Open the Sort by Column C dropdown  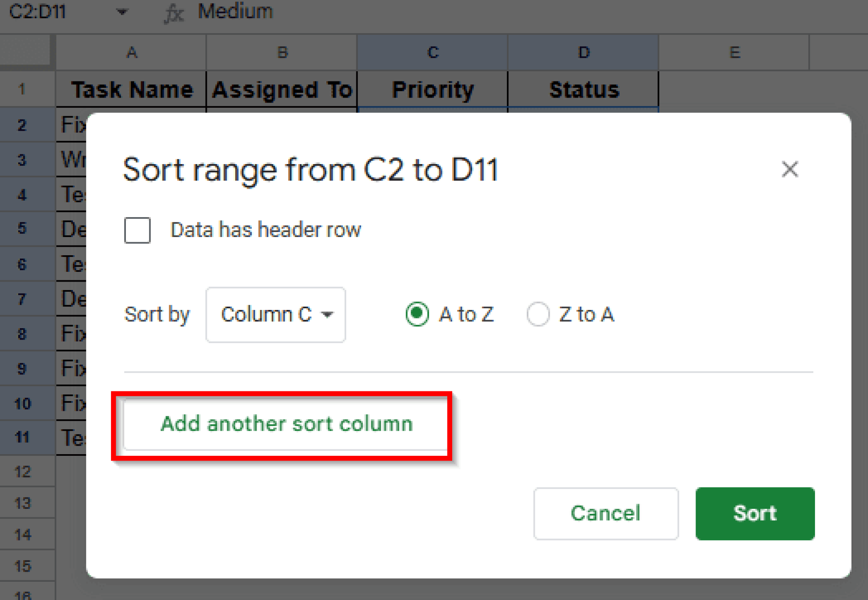coord(275,315)
